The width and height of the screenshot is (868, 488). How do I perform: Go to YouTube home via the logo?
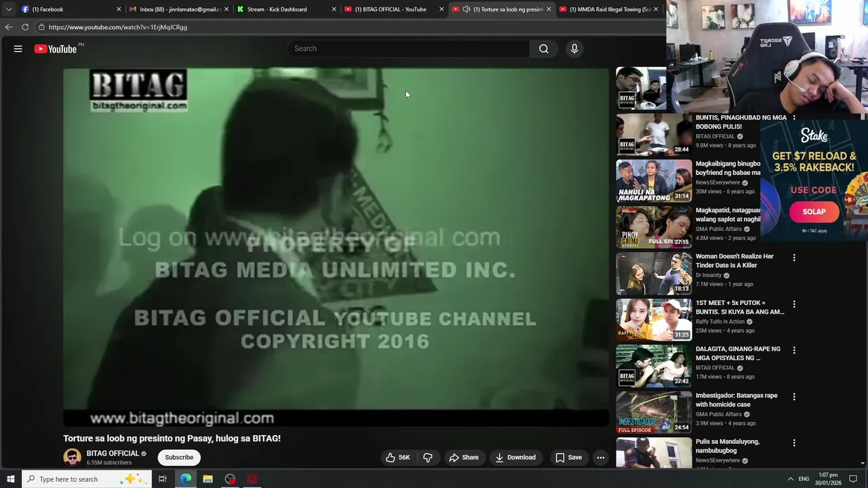(56, 49)
